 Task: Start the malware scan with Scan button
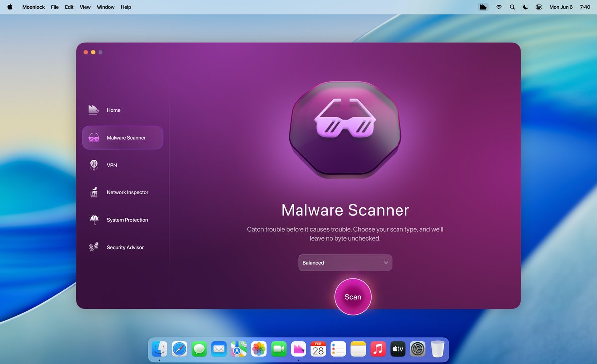pos(353,297)
